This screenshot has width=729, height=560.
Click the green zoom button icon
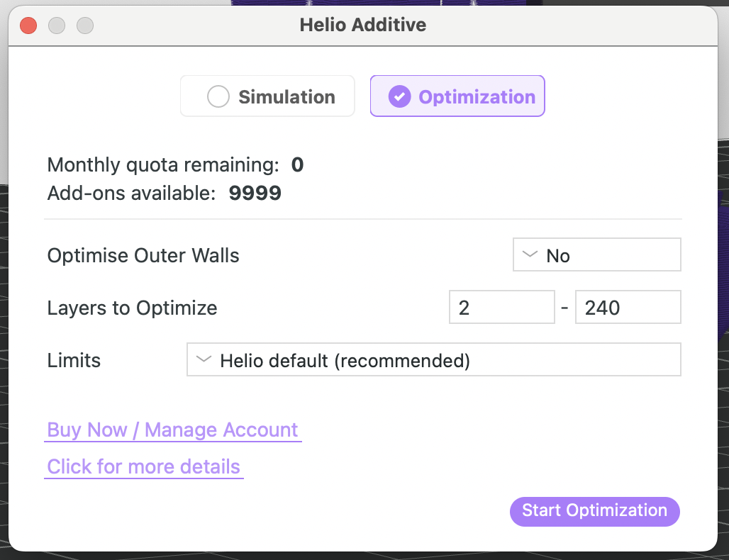(x=85, y=26)
